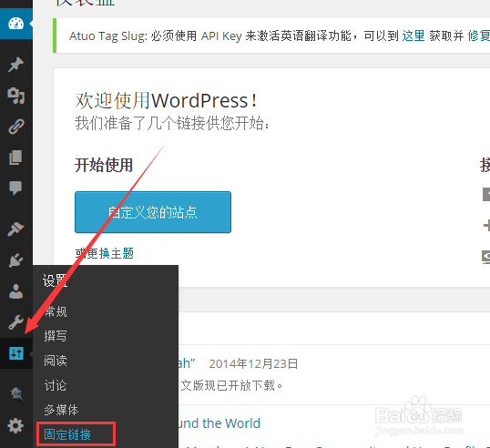Open 撰写 settings submenu item

[x=56, y=336]
